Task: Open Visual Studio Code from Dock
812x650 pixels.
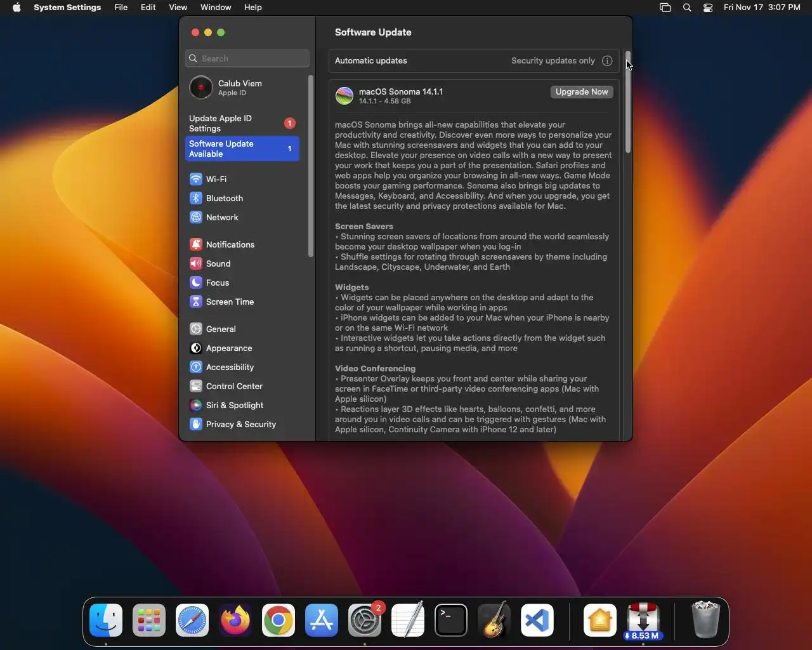Action: click(x=537, y=620)
